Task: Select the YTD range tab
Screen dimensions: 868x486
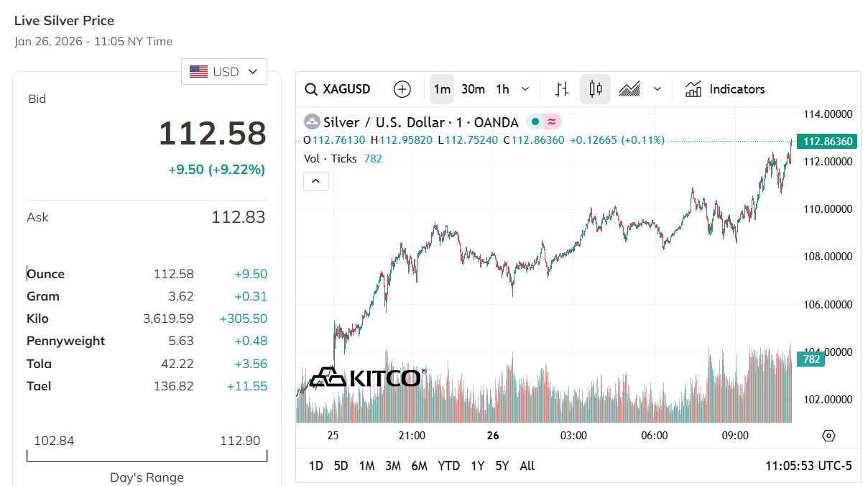Action: (x=449, y=466)
